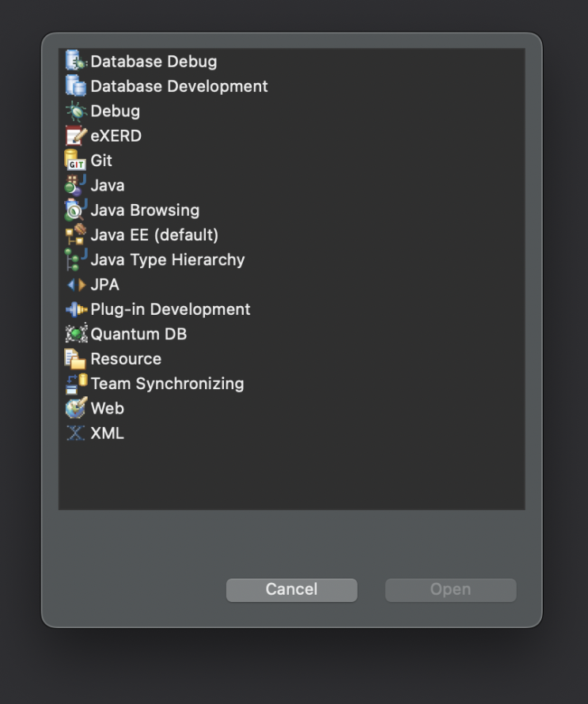Click the Java EE perspective icon
Screen dimensions: 588x704
[75, 234]
